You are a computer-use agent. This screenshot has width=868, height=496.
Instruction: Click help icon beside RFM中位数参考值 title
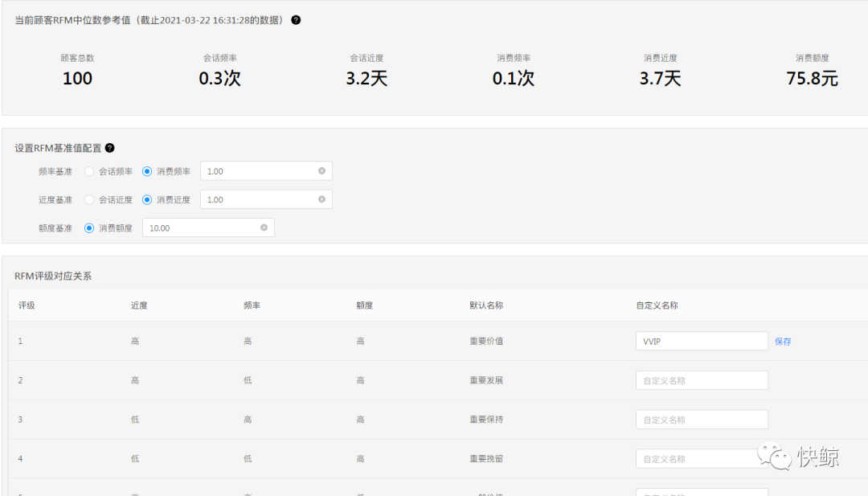[x=296, y=20]
